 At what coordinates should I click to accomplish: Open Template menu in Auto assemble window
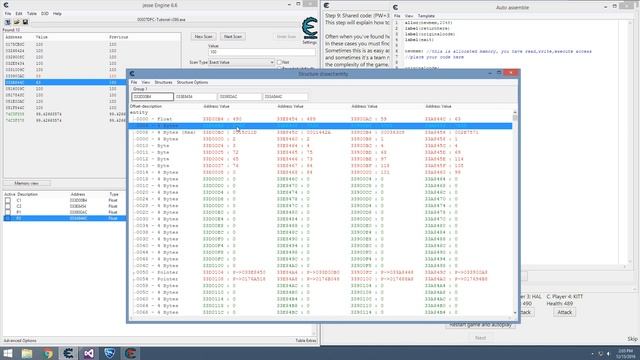click(426, 16)
